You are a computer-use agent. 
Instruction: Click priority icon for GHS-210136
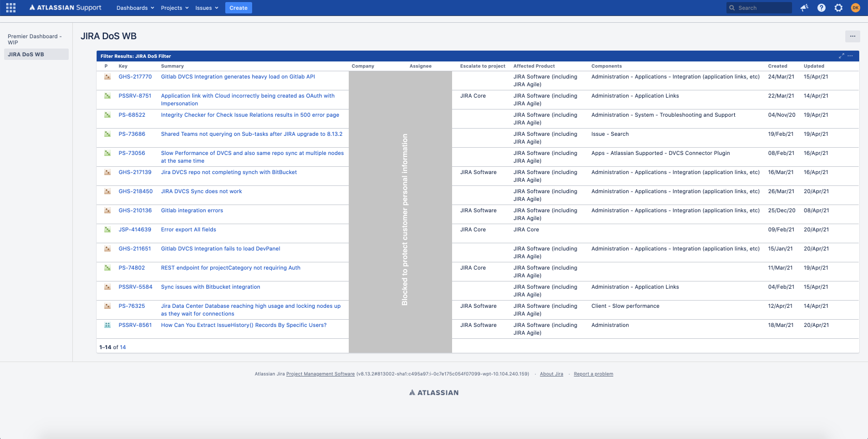[x=107, y=211]
